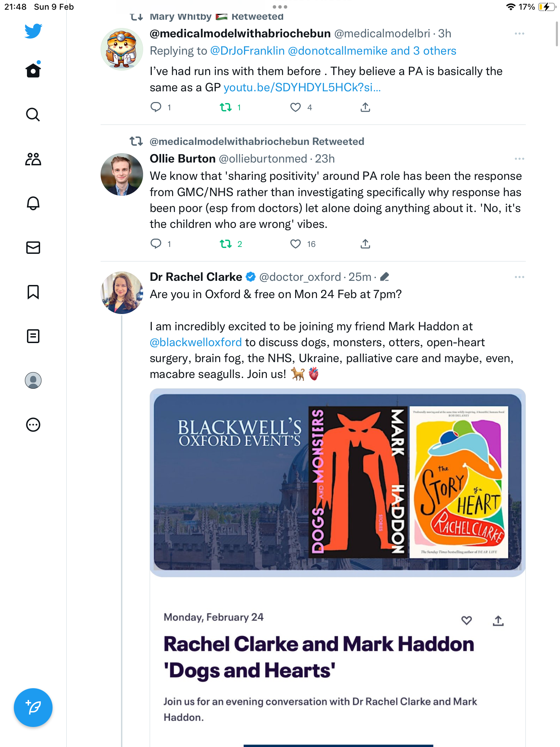The height and width of the screenshot is (747, 560).
Task: Open the Blackwell's Oxford Events image
Action: 338,483
